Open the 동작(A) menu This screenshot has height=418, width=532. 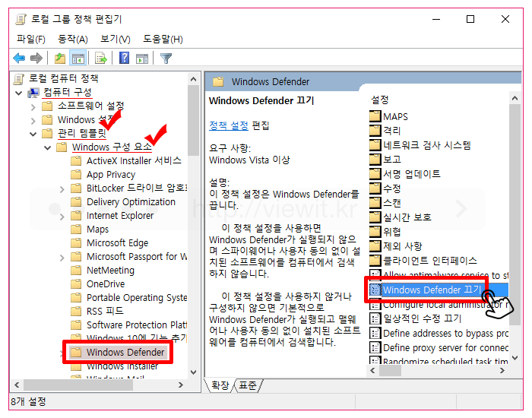coord(73,39)
